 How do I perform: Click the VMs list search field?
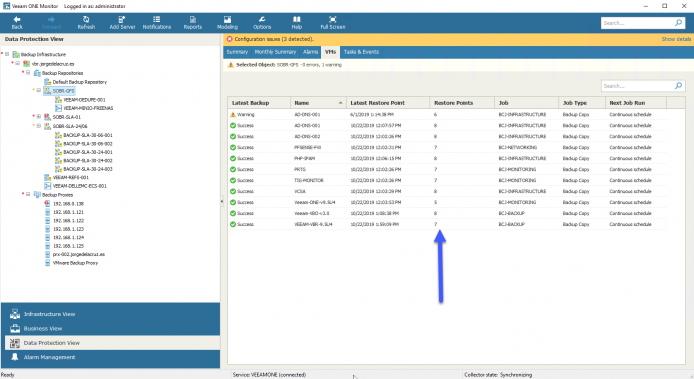coord(643,86)
